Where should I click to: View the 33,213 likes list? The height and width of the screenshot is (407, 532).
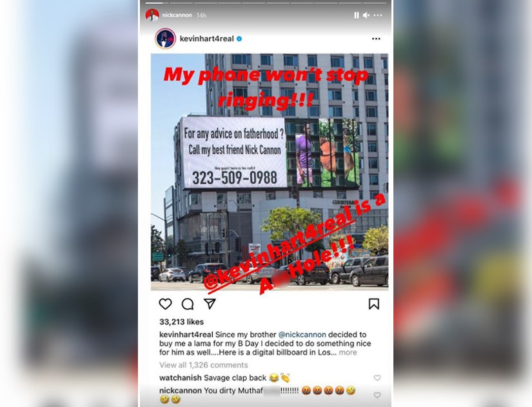[x=181, y=322]
